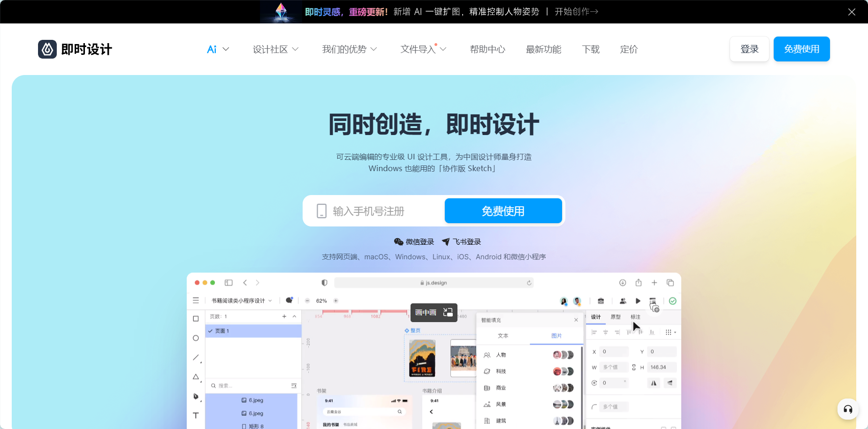Close the top announcement banner
Viewport: 868px width, 429px height.
coord(852,12)
